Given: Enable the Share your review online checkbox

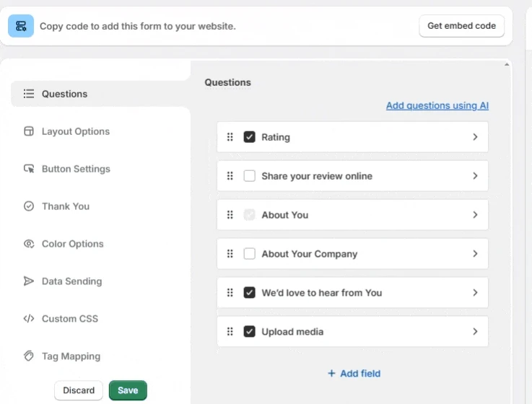Looking at the screenshot, I should [x=249, y=176].
